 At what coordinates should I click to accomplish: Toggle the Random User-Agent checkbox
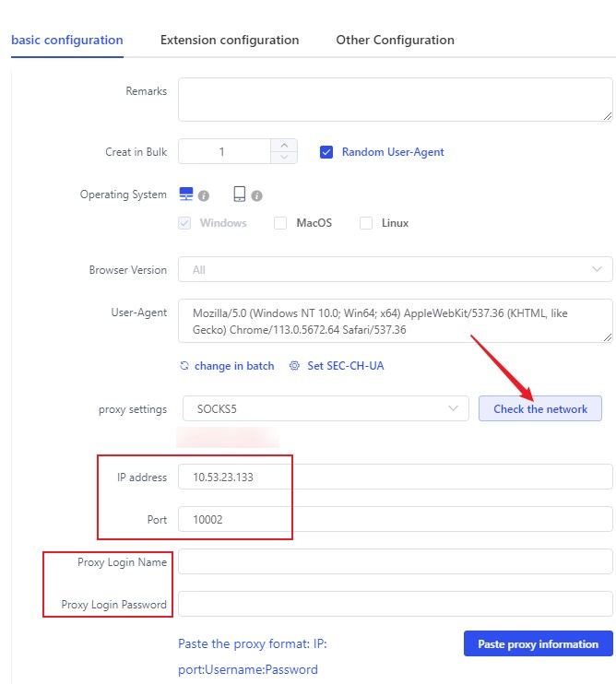(x=326, y=152)
